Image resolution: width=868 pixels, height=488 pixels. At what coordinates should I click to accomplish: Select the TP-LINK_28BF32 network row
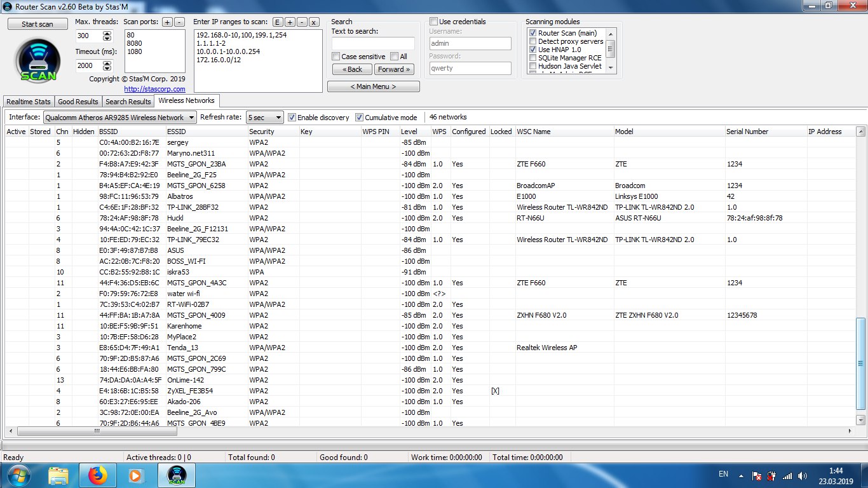tap(430, 207)
